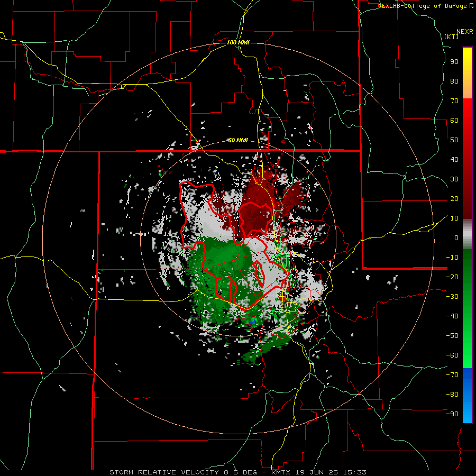476x476 pixels.
Task: Select the "-40" velocity scale value
Action: (x=452, y=316)
